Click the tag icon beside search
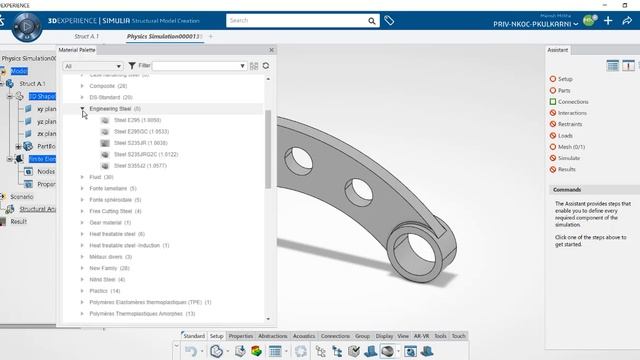This screenshot has width=640, height=360. click(x=389, y=20)
